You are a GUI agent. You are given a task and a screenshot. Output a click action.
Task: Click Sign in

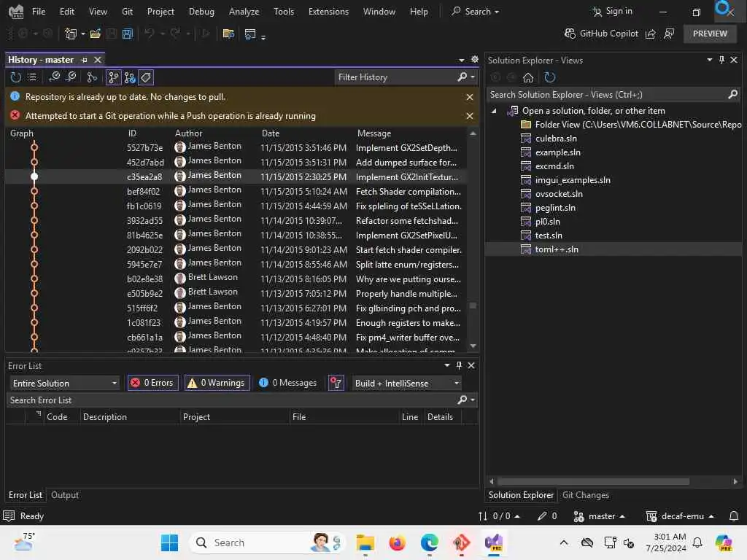[612, 11]
